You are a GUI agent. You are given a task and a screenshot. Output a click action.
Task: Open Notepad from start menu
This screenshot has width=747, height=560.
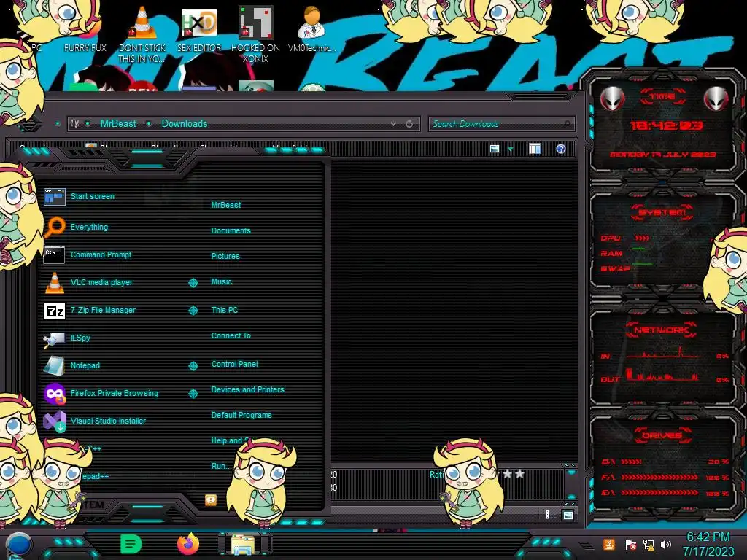(71, 366)
